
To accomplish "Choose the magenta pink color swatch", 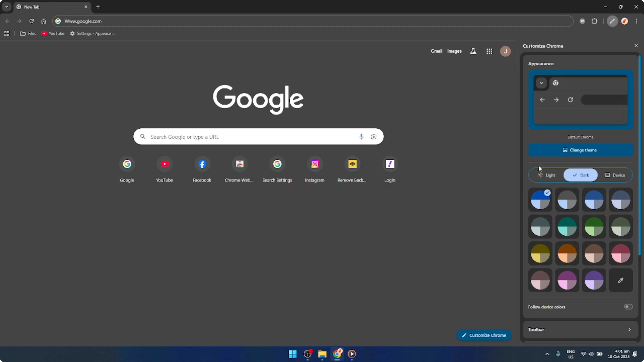I will (567, 280).
